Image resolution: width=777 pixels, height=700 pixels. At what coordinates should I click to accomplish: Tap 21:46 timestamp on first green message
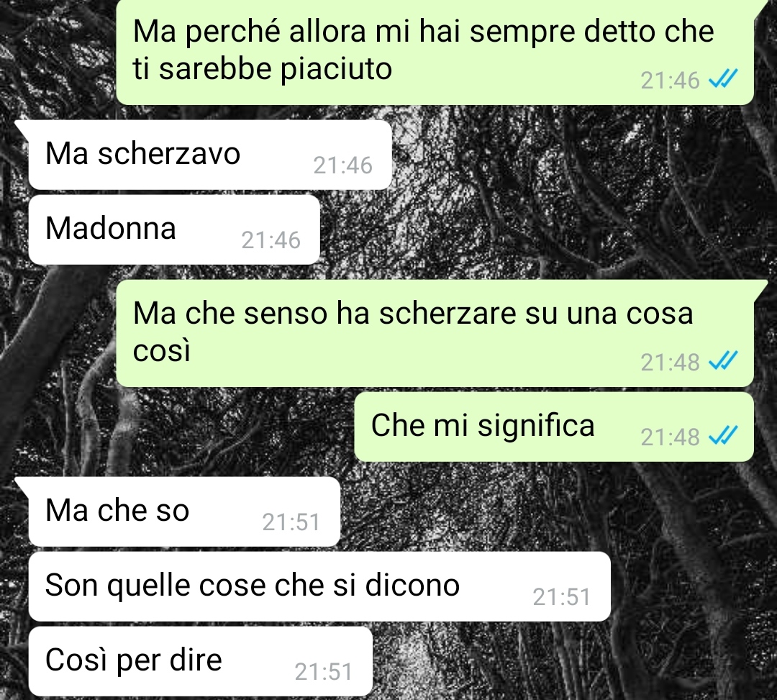click(x=670, y=81)
